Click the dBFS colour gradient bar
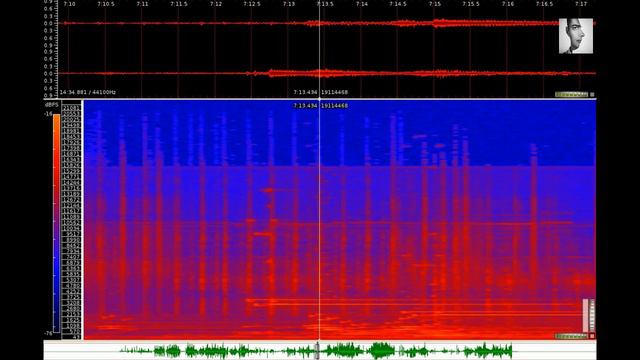 coord(56,223)
